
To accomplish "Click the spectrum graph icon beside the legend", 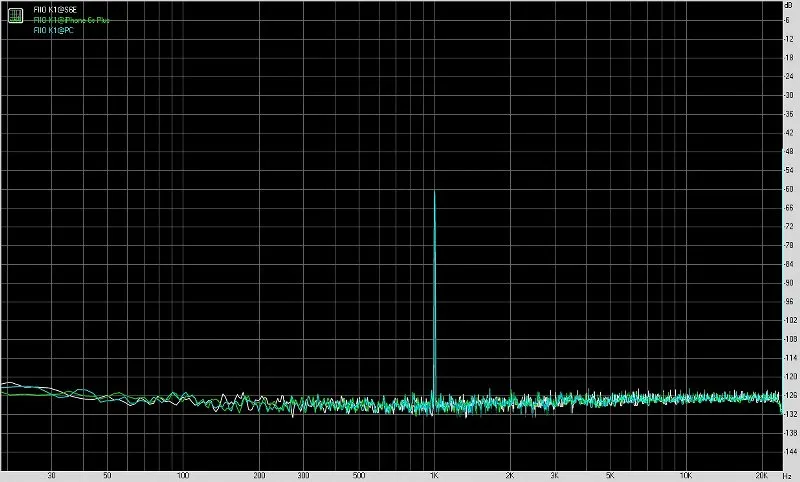I will (16, 15).
